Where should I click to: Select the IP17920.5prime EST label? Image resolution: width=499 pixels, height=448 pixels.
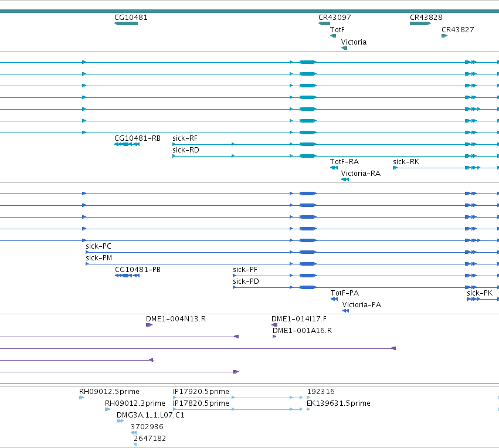click(x=201, y=392)
